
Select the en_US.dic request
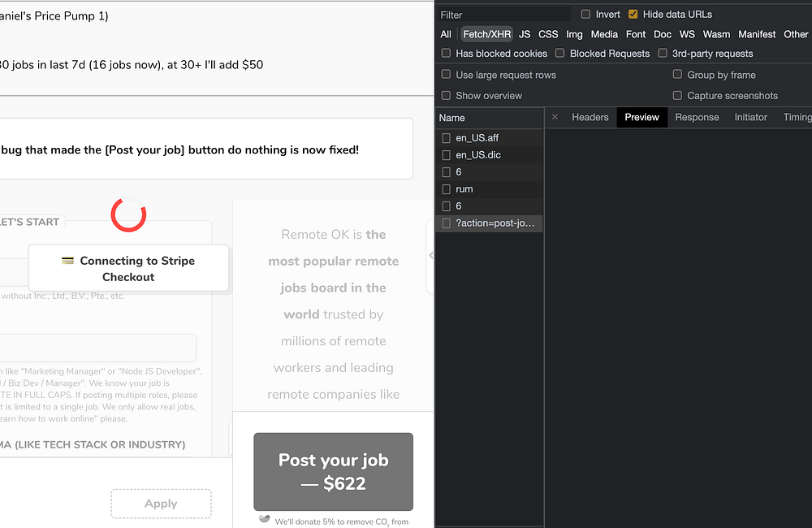coord(490,155)
